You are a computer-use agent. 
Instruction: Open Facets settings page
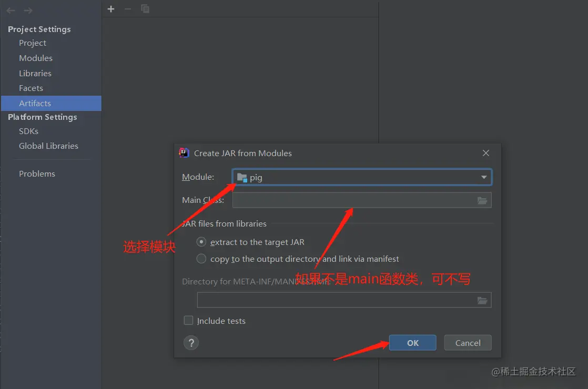coord(31,88)
